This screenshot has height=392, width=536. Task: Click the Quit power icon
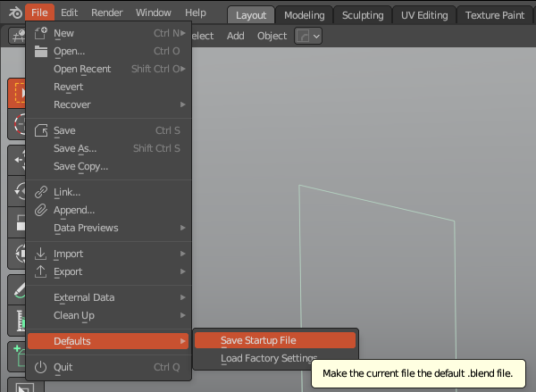click(x=41, y=367)
